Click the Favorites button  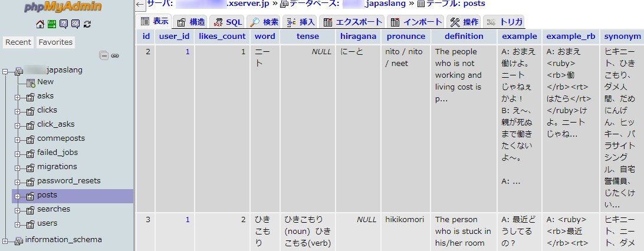pos(56,42)
